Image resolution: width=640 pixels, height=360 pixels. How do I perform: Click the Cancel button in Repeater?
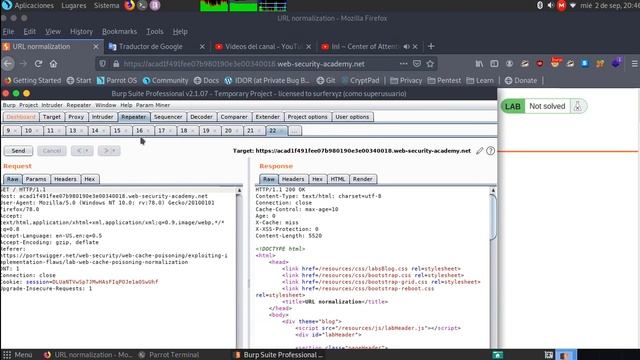pyautogui.click(x=52, y=151)
